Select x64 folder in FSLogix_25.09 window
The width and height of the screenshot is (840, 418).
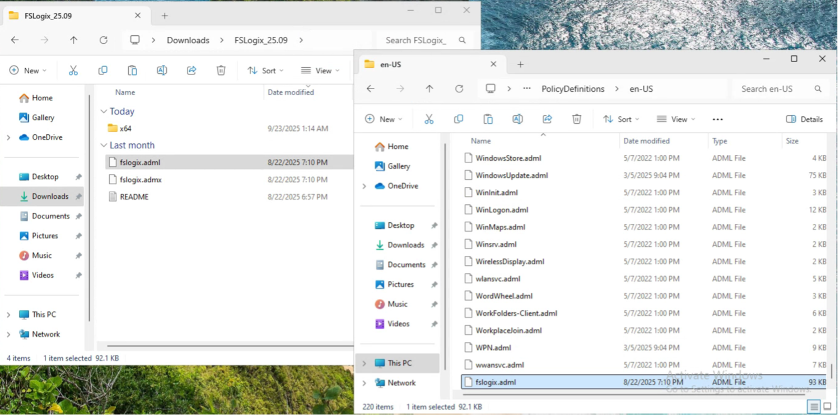tap(125, 129)
